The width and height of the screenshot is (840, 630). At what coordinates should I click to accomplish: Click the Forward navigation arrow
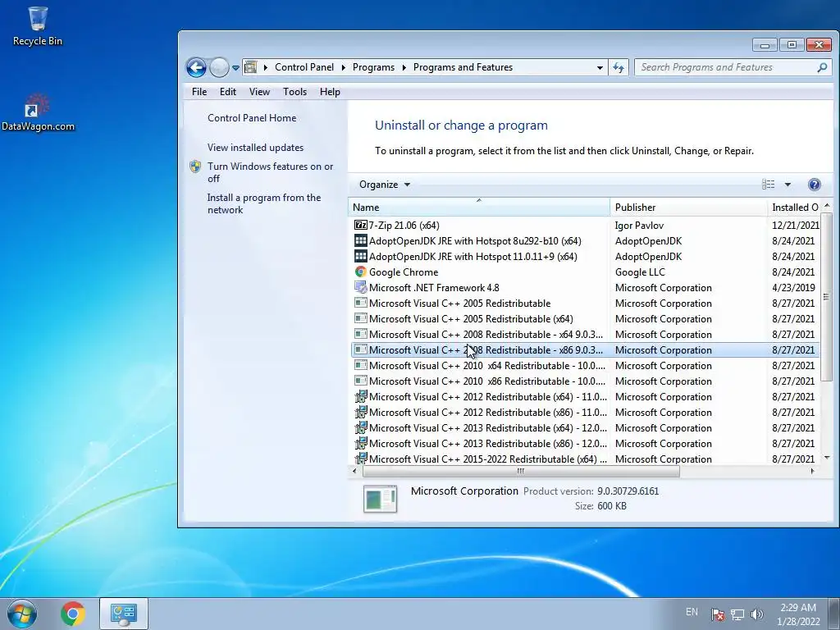pos(218,67)
